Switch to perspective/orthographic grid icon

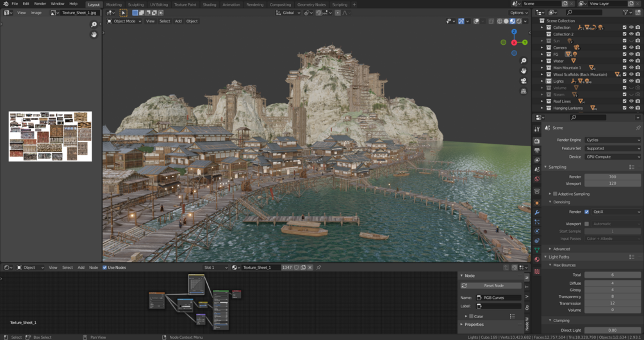pos(524,91)
